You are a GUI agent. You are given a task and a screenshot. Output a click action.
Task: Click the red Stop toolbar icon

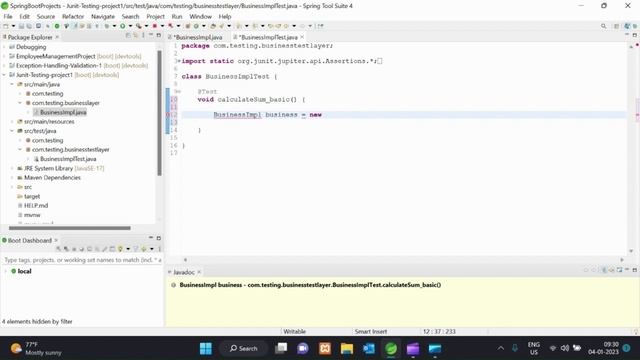click(x=155, y=26)
